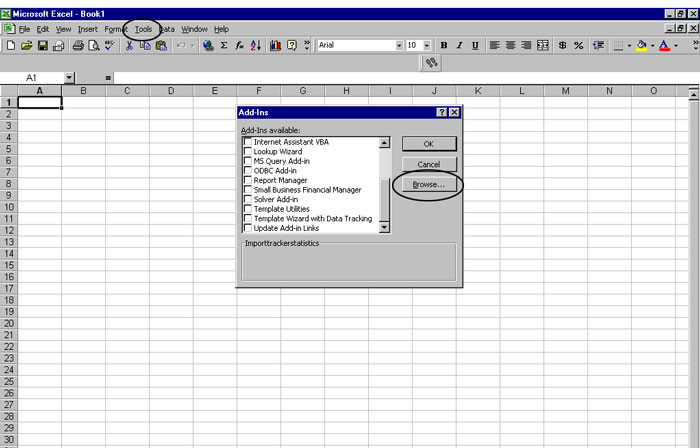Click the E-mail envelope toolbar icon
700x448 pixels.
pyautogui.click(x=58, y=45)
